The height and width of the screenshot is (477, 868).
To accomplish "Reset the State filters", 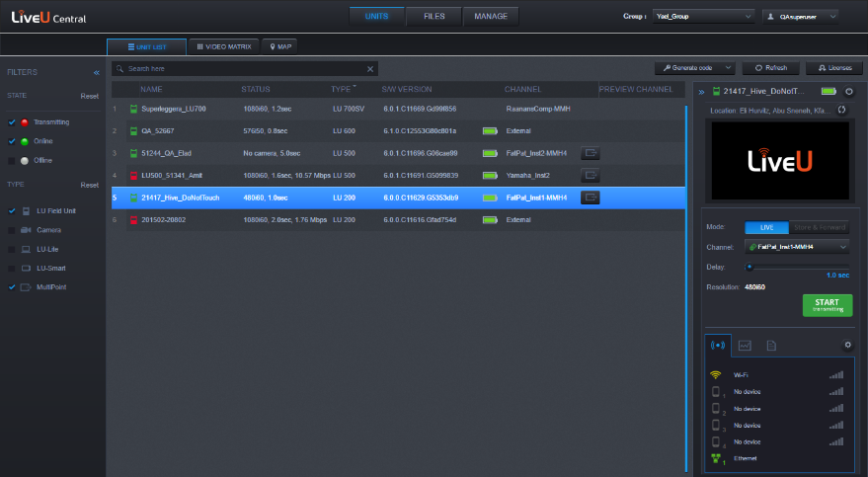I will point(89,96).
